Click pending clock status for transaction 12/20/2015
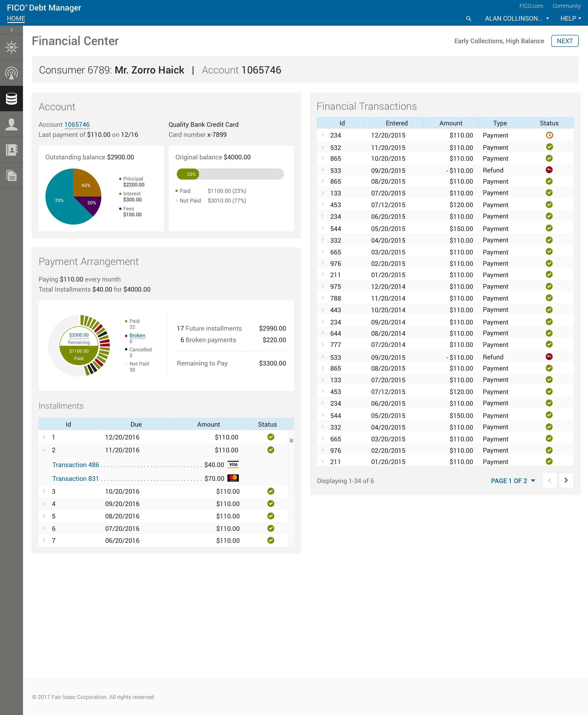588x715 pixels. (549, 135)
